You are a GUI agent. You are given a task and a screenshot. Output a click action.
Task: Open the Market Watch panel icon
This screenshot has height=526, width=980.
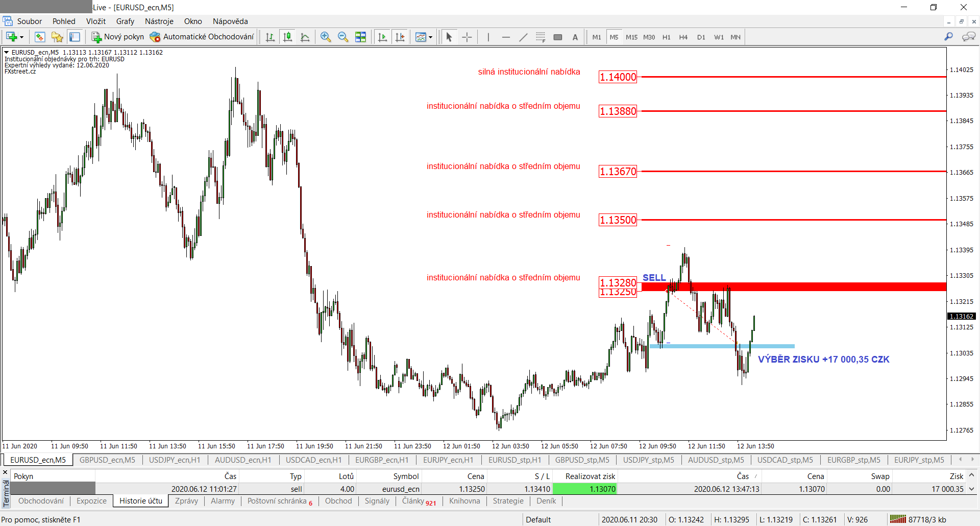(x=40, y=37)
